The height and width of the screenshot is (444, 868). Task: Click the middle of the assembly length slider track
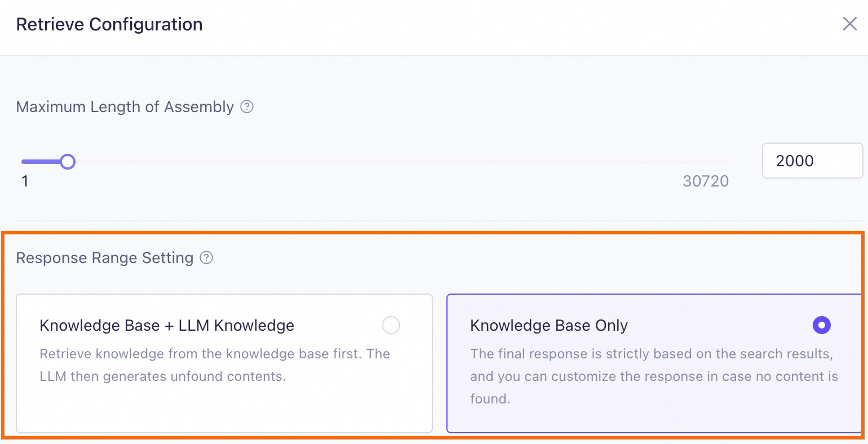[x=375, y=162]
